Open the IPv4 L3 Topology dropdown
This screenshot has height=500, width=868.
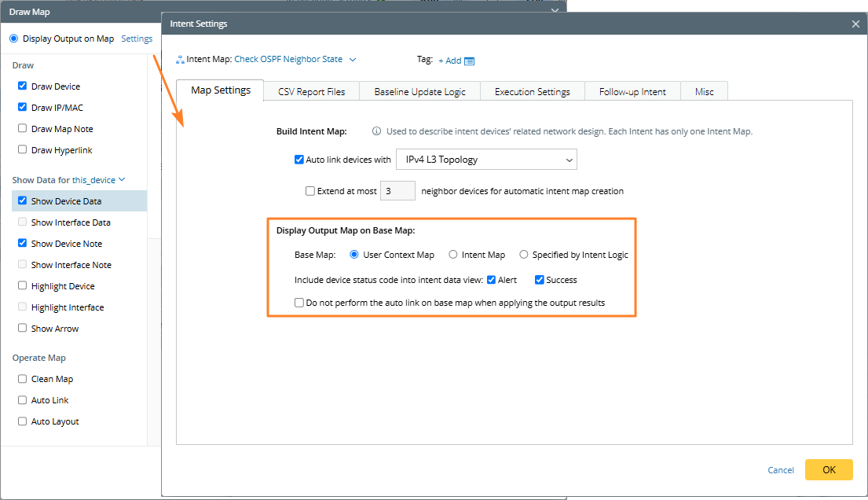pos(487,160)
